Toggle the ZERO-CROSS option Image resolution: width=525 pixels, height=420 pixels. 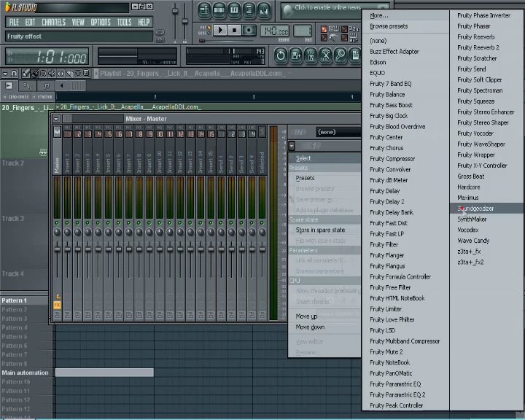[x=16, y=97]
